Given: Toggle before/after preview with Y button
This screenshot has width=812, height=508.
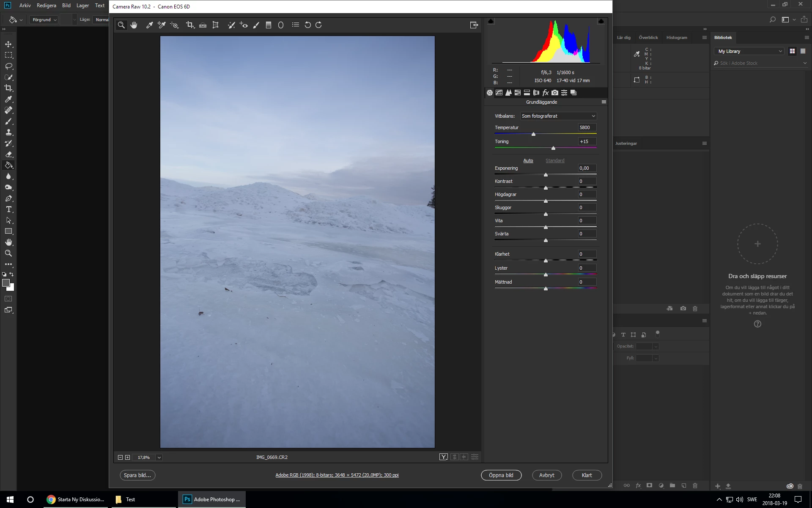Looking at the screenshot, I should pos(443,457).
